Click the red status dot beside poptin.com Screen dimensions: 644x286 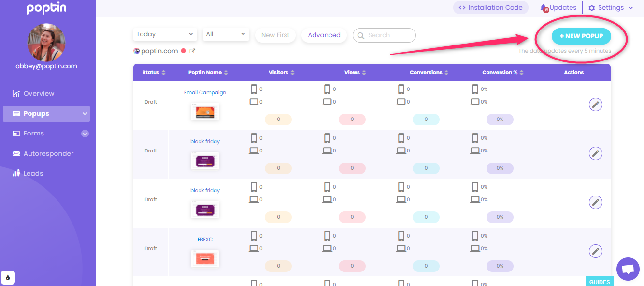(x=184, y=51)
